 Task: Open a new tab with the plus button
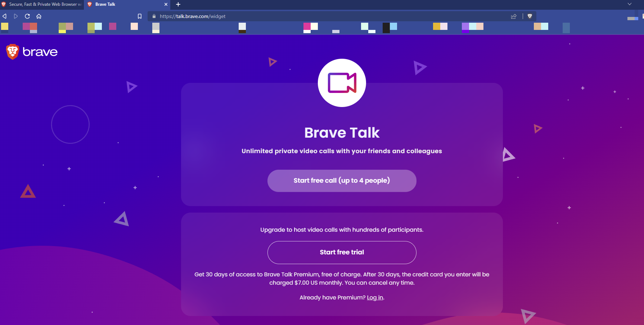[178, 4]
